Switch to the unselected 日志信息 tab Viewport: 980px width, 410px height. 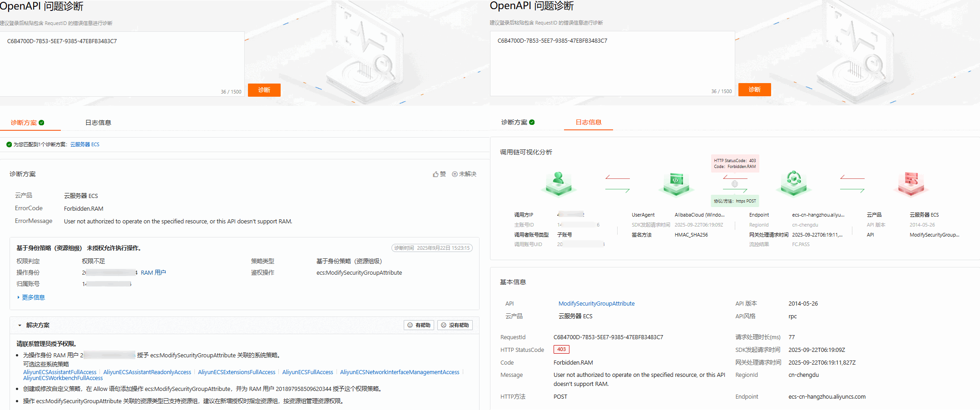(x=98, y=123)
